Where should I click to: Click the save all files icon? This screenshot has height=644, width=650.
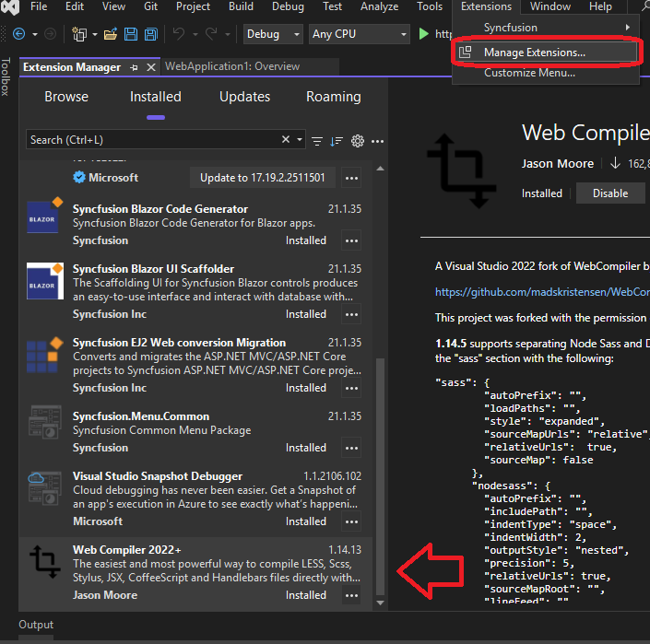(x=151, y=34)
